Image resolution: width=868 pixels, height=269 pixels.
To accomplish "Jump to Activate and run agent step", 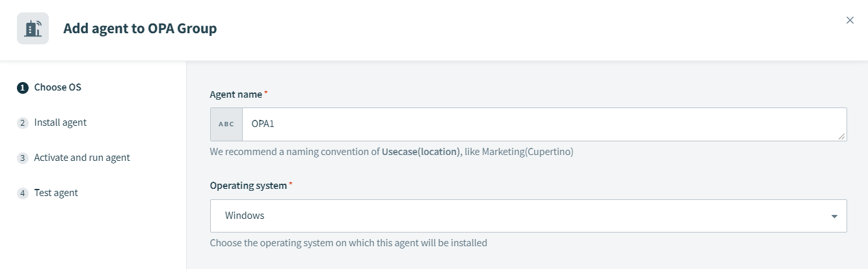I will (82, 158).
